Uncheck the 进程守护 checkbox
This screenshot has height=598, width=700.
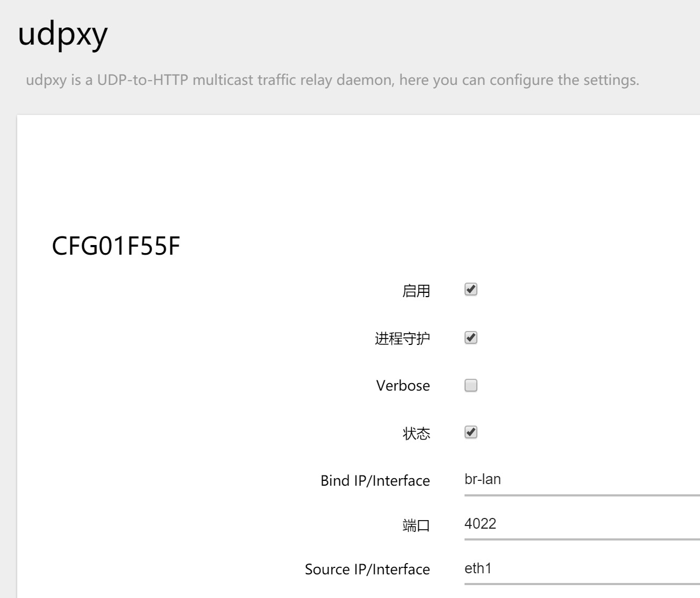(470, 338)
